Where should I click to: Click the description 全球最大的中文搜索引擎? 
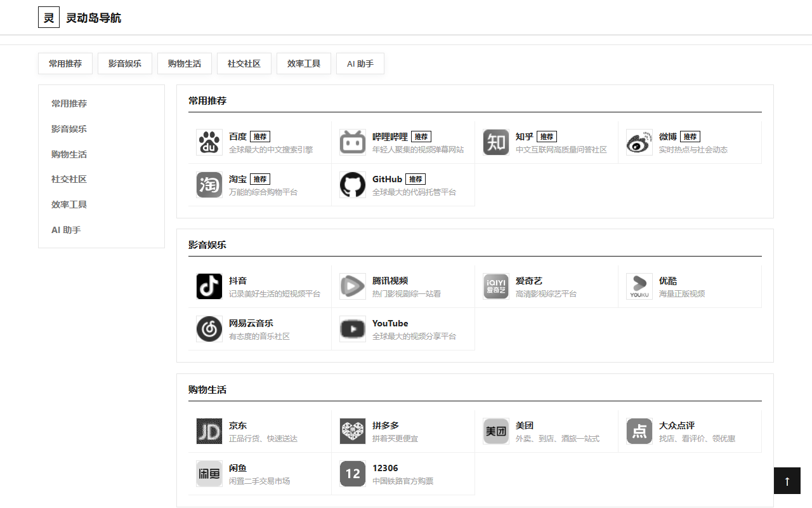(271, 150)
